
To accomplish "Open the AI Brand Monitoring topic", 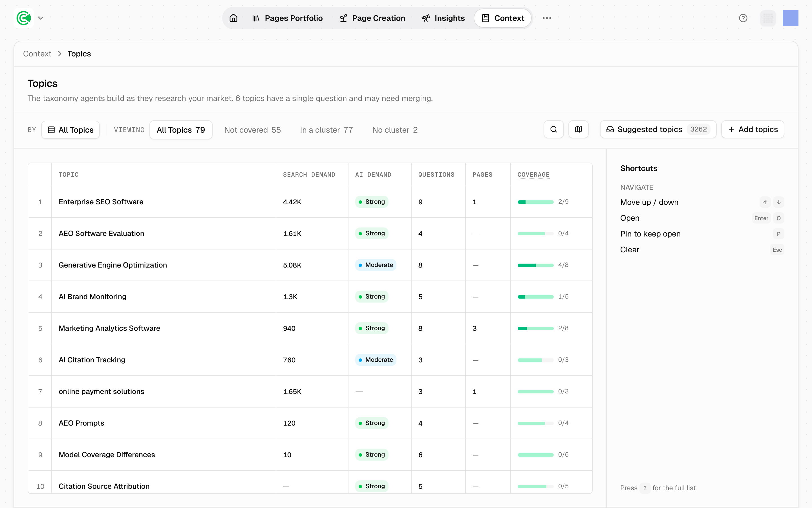I will point(92,297).
